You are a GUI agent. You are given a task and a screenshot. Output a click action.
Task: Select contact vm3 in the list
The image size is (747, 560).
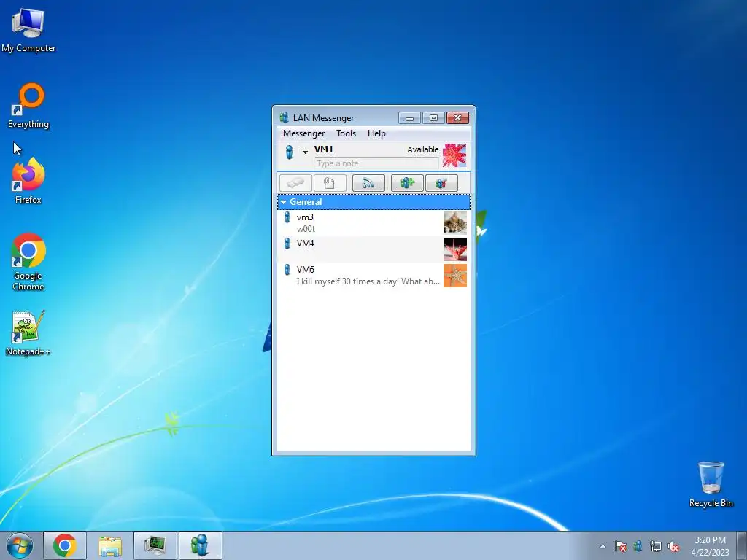pos(373,223)
